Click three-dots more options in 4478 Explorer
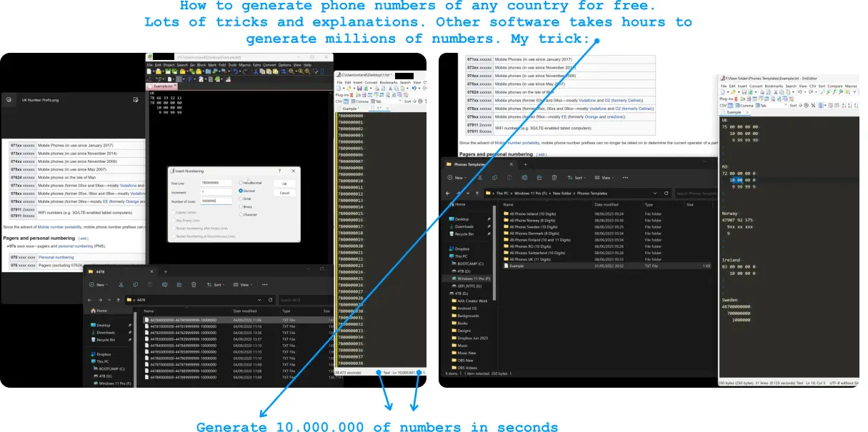The width and height of the screenshot is (868, 432). coord(266,284)
